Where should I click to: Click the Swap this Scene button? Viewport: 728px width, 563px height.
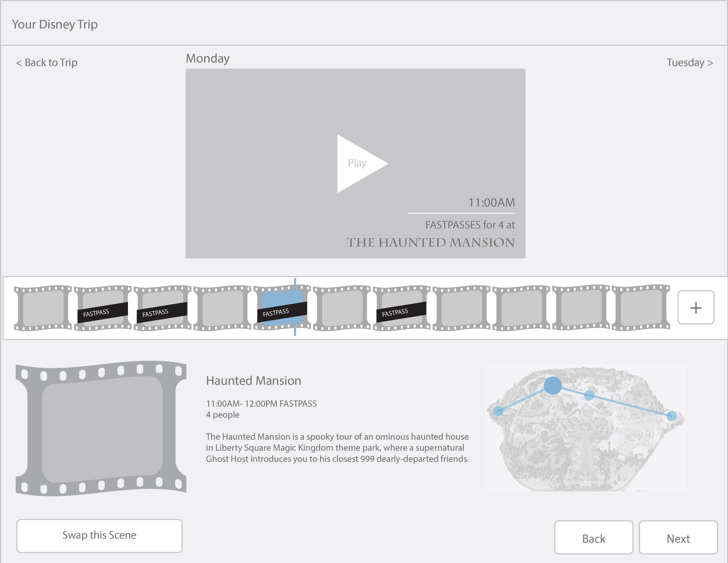click(x=99, y=535)
